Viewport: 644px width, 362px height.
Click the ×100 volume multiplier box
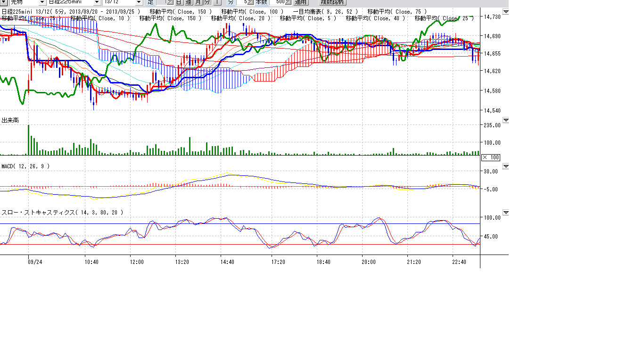click(490, 157)
